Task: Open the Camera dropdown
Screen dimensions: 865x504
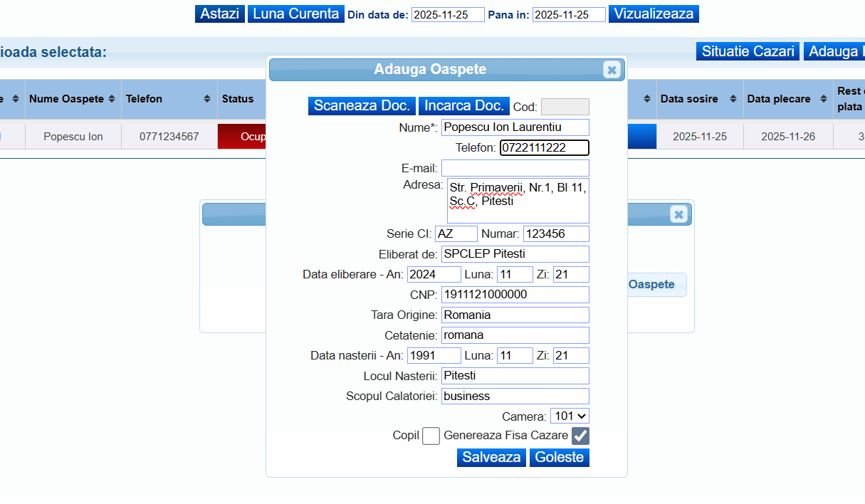Action: 570,416
